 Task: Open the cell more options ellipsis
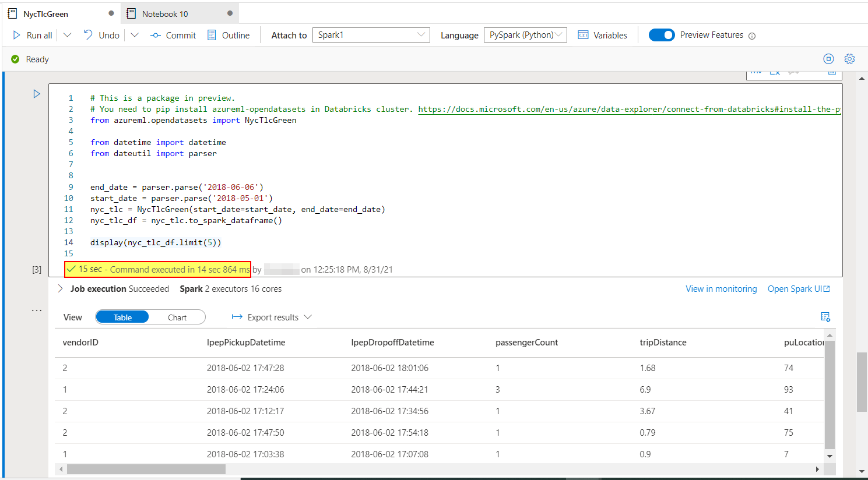coord(37,310)
